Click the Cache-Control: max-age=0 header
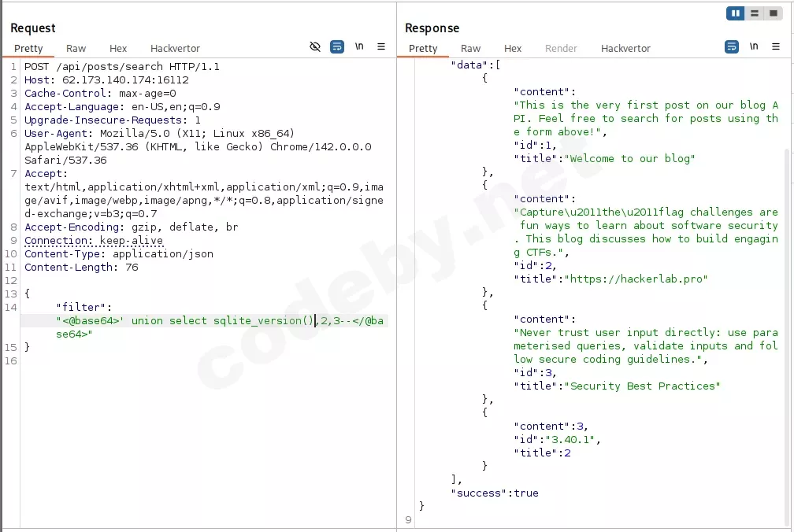This screenshot has width=794, height=532. [x=100, y=94]
